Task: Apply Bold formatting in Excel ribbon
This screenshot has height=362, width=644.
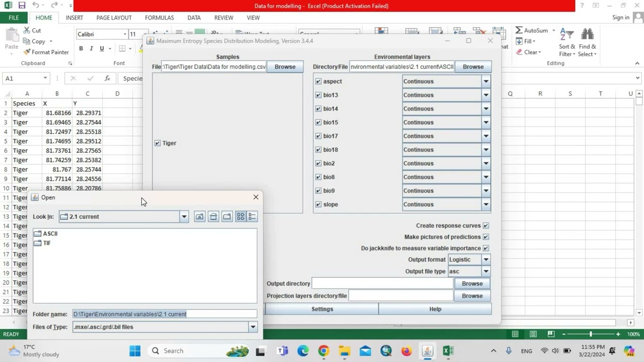Action: [81, 49]
